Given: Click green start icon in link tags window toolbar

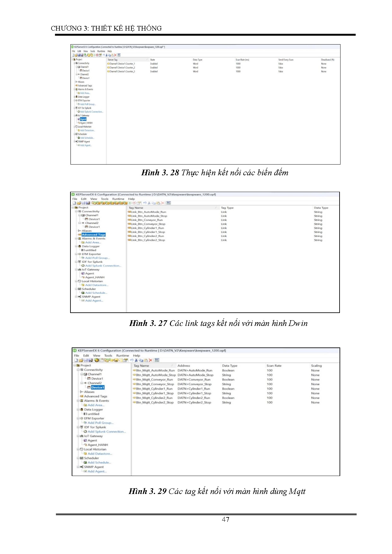Looking at the screenshot, I should (x=130, y=203).
